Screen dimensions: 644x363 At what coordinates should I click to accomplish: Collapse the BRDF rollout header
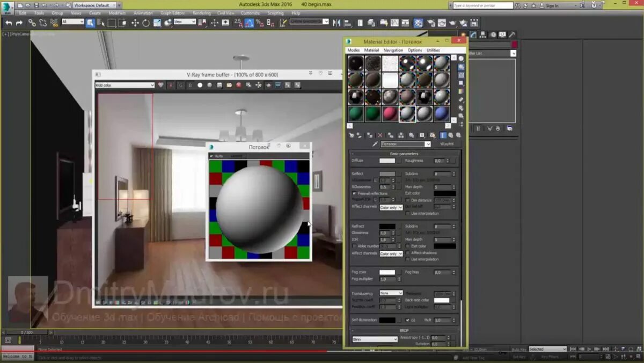click(404, 331)
